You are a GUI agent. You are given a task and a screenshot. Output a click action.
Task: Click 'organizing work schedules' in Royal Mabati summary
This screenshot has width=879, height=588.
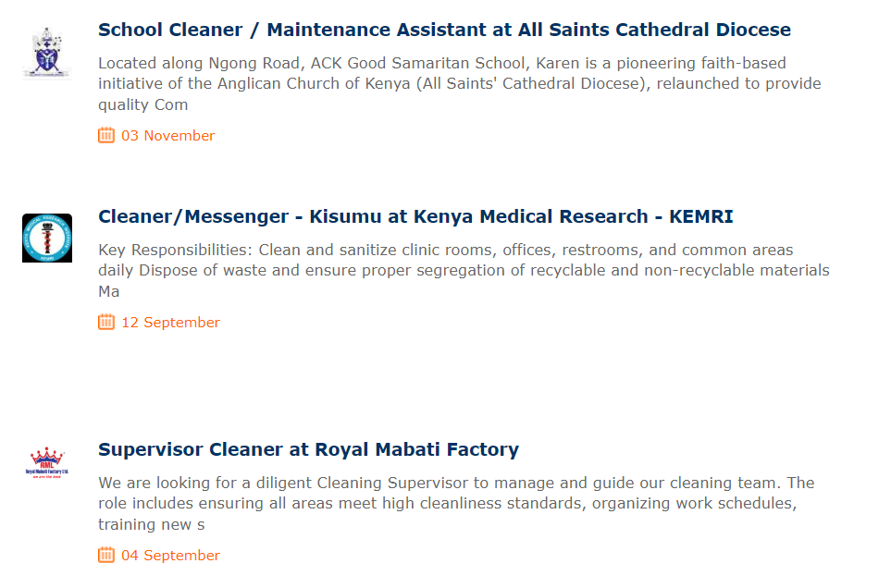click(x=694, y=504)
